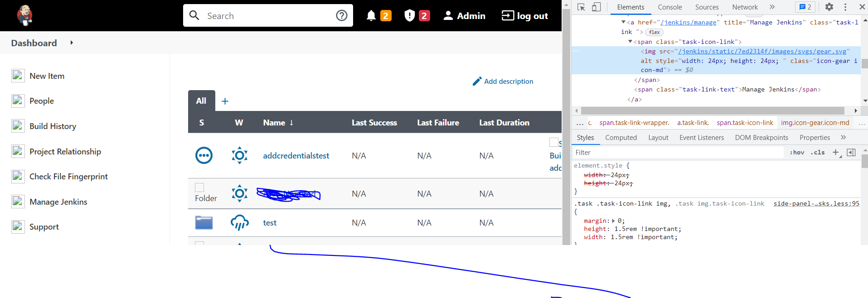This screenshot has height=298, width=868.
Task: Click new style rule plus icon
Action: pos(836,153)
